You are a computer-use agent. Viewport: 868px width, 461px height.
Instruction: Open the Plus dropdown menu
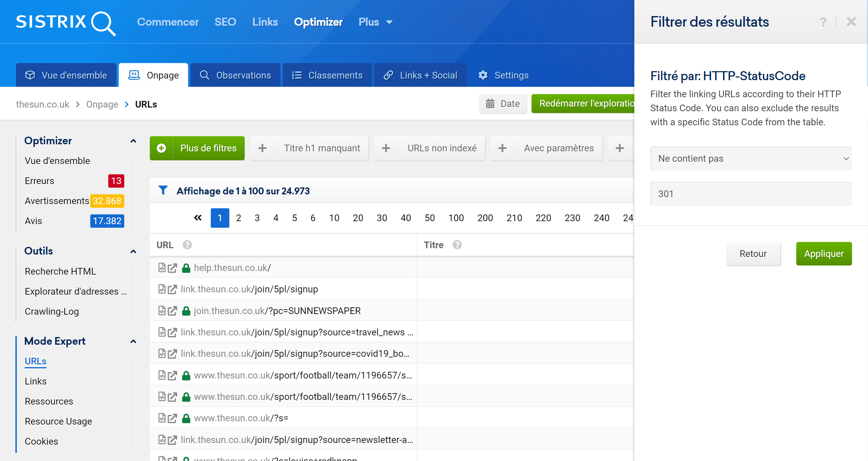pyautogui.click(x=375, y=22)
